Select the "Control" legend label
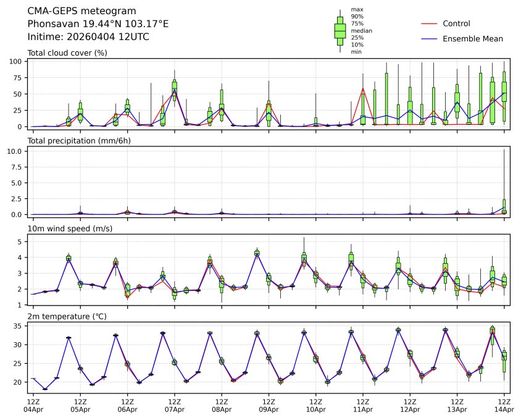Image resolution: width=521 pixels, height=420 pixels. pos(456,23)
